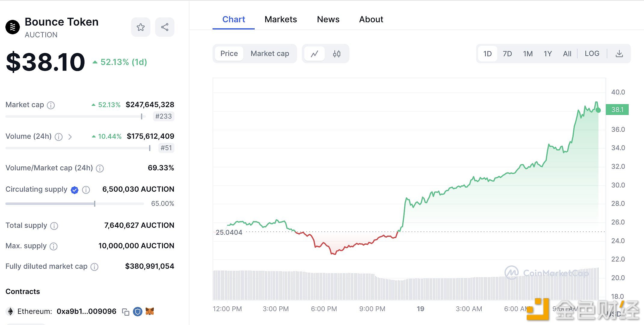Click the 7,640,627 AUCTION total supply
This screenshot has width=644, height=325.
pos(139,225)
